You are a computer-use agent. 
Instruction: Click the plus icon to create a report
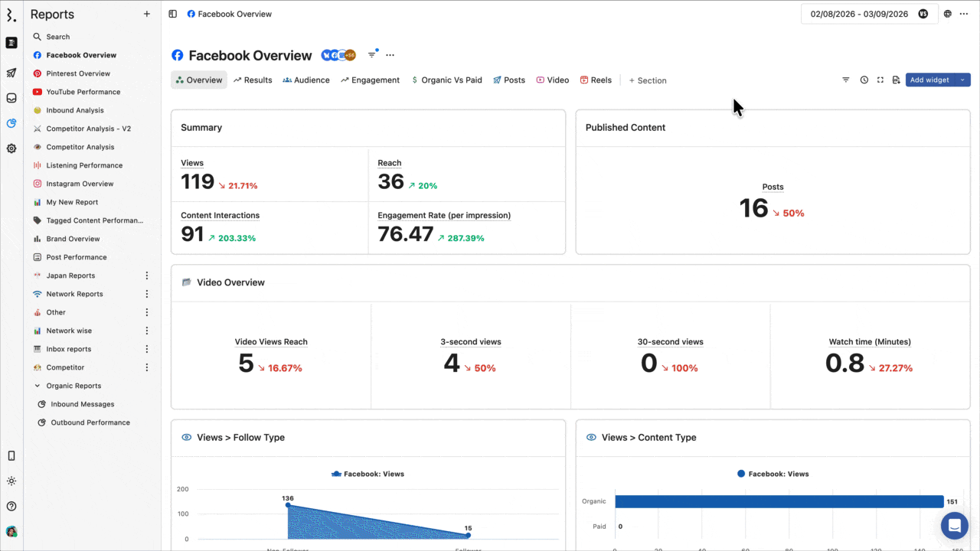coord(147,14)
